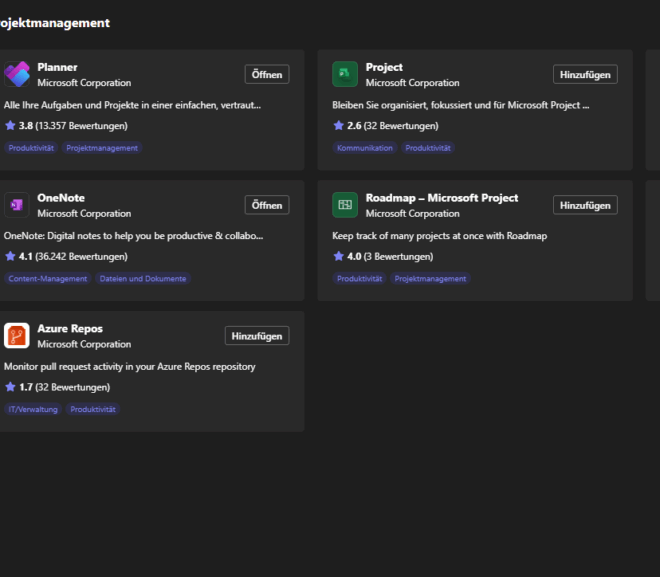
Task: Click the Content-Management tag on OneNote card
Action: (x=48, y=279)
